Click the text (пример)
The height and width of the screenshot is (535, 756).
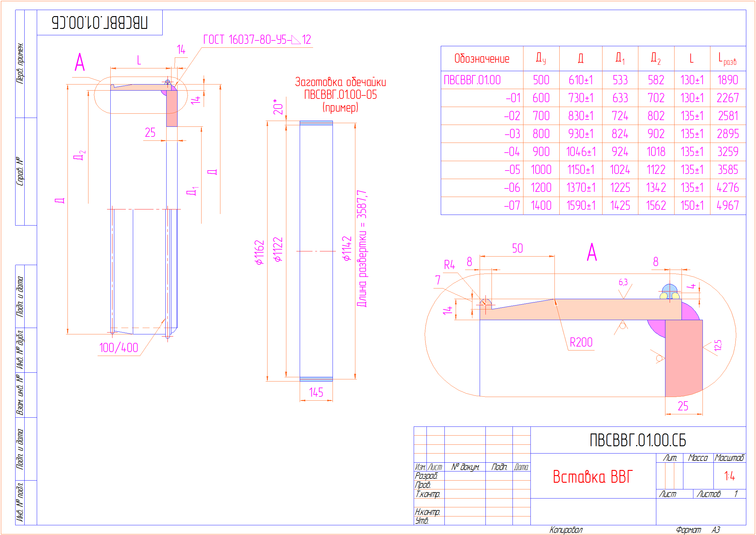340,107
